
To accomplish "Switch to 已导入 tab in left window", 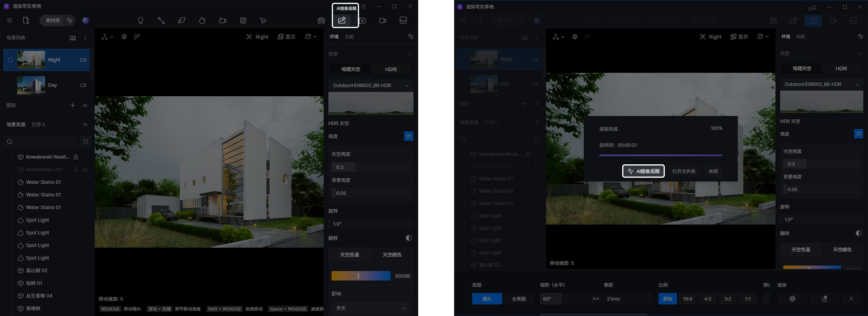I will tap(39, 125).
